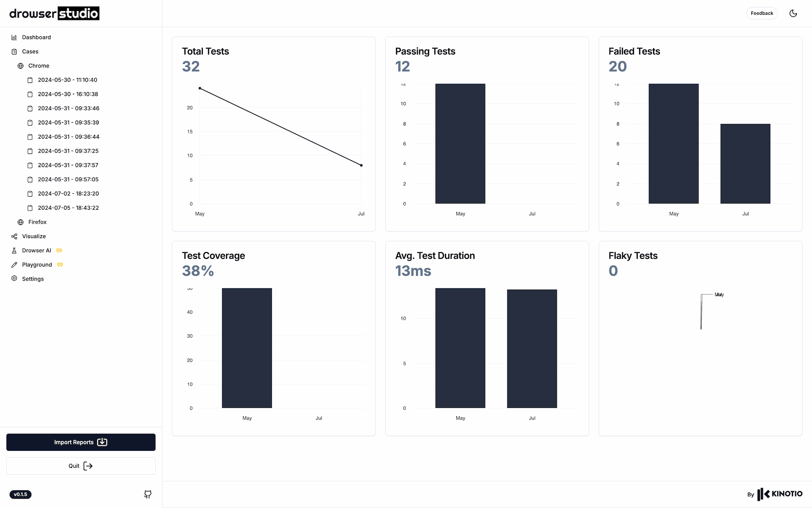This screenshot has height=508, width=812.
Task: Expand the Firefox browser section
Action: 38,222
